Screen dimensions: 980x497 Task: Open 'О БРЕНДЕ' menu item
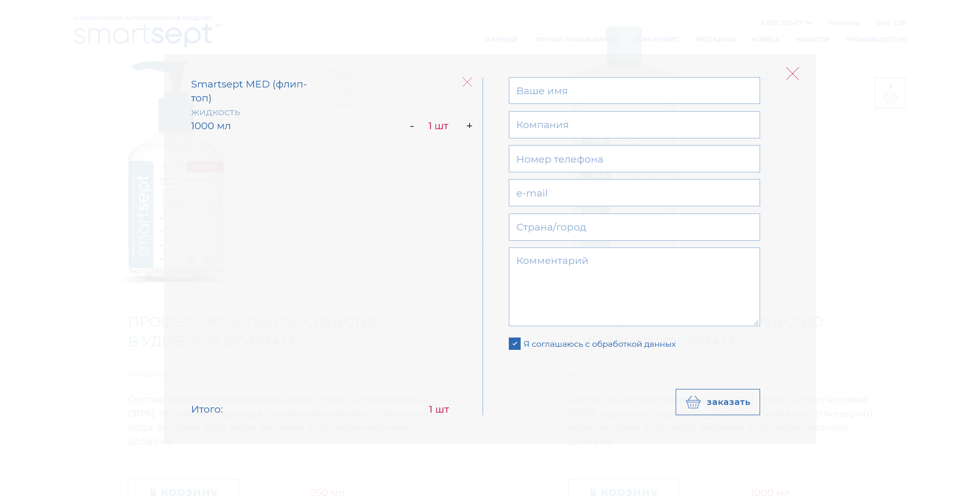pyautogui.click(x=501, y=40)
